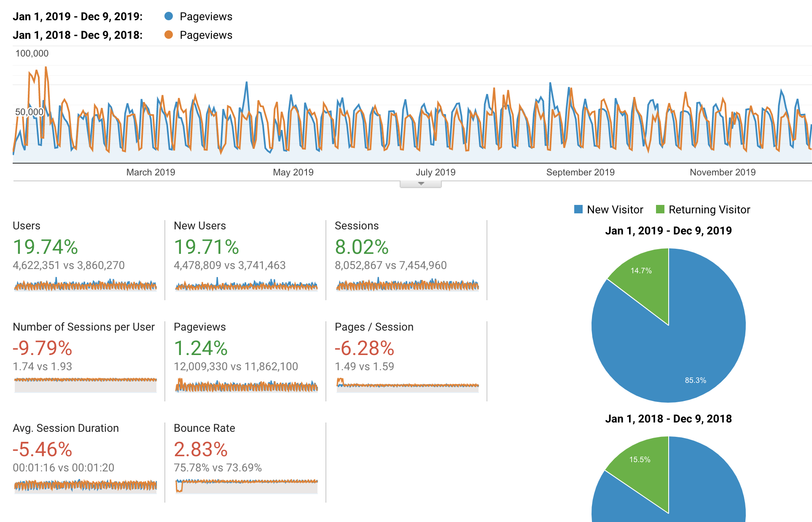Click the blue 2019 Pageviews legend dot
Viewport: 812px width, 522px height.
(x=169, y=16)
